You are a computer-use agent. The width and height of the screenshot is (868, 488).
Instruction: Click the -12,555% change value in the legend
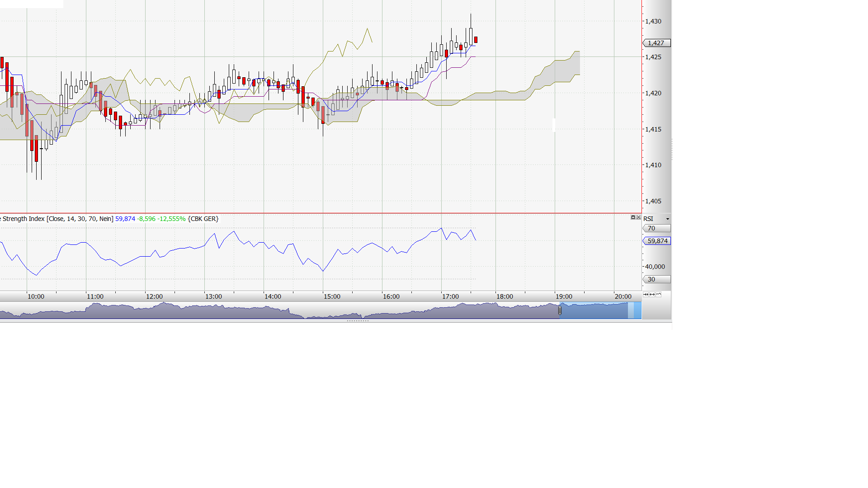point(171,219)
